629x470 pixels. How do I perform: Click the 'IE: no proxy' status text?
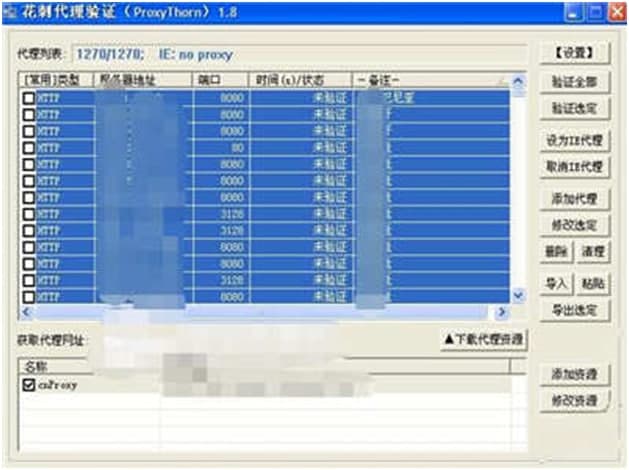click(x=196, y=55)
